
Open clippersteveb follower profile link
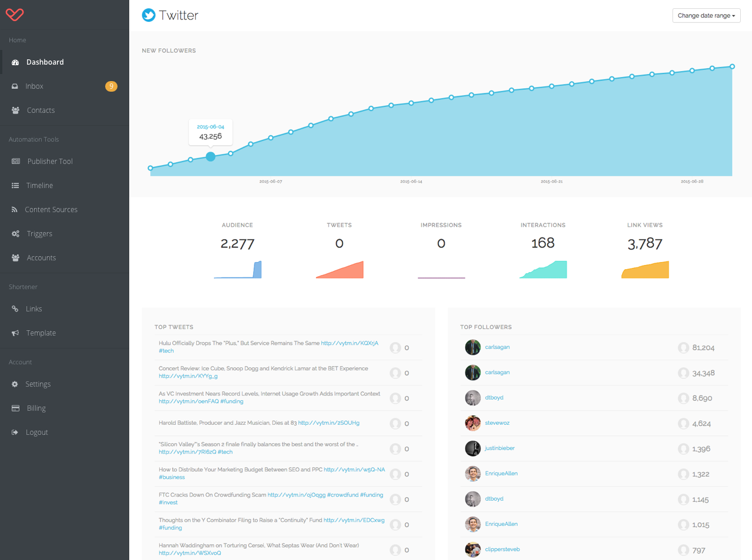click(x=502, y=549)
